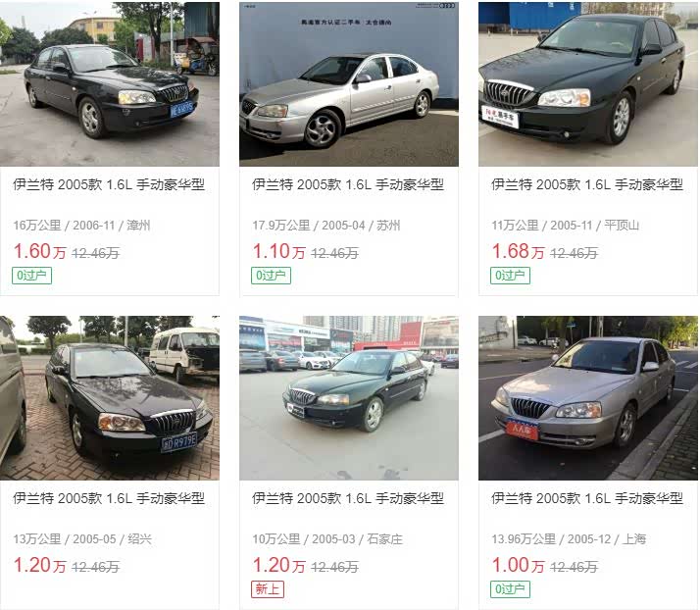This screenshot has width=700, height=610.
Task: Open the black Elantra photo from 平顶山
Action: (588, 84)
